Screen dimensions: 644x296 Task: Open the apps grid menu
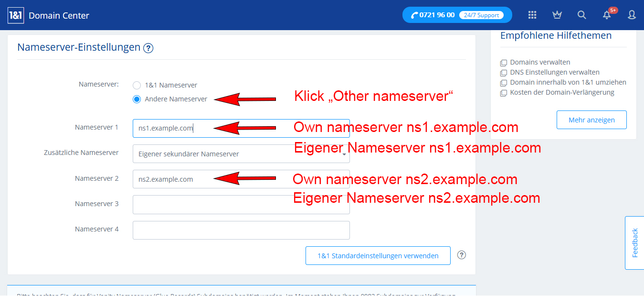point(532,15)
